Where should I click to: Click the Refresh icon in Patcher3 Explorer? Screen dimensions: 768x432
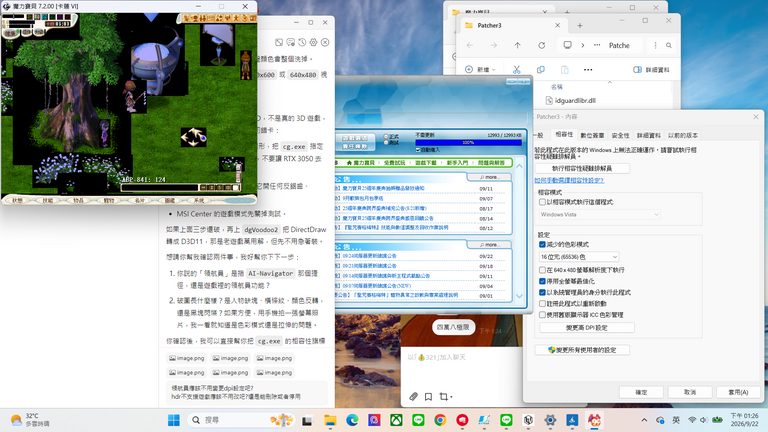click(x=541, y=45)
